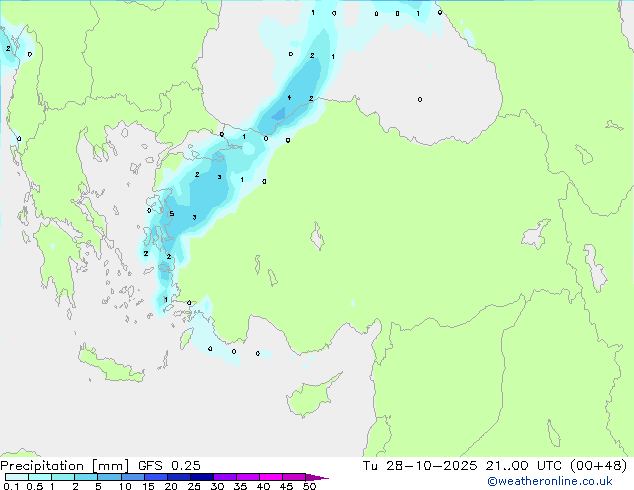Pick the 15–20 mm legend color swatch
634x490 pixels.
(155, 477)
